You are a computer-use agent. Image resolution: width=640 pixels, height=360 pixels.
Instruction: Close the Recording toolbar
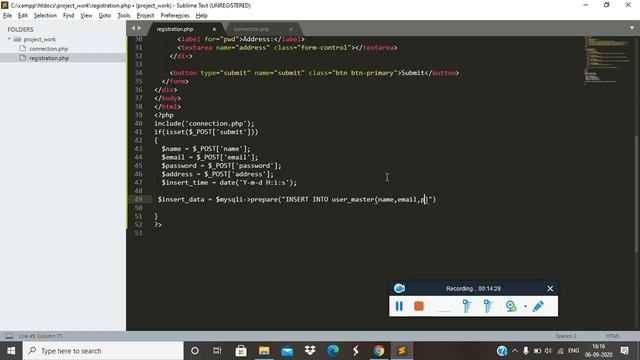pos(550,289)
